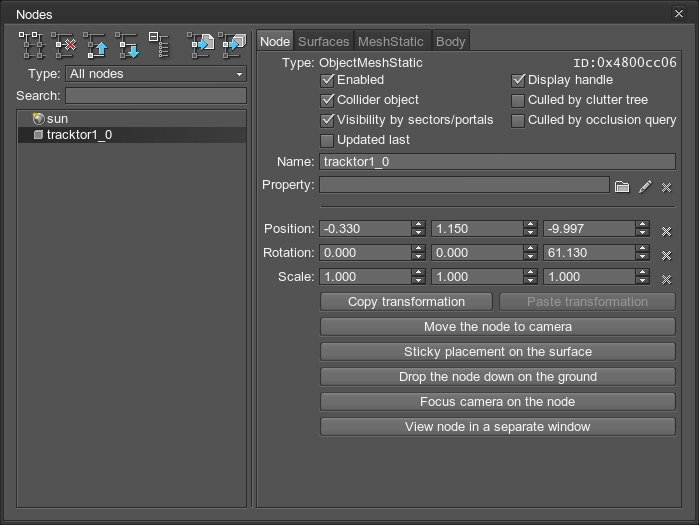Click Copy transformation button
This screenshot has width=699, height=525.
tap(406, 302)
